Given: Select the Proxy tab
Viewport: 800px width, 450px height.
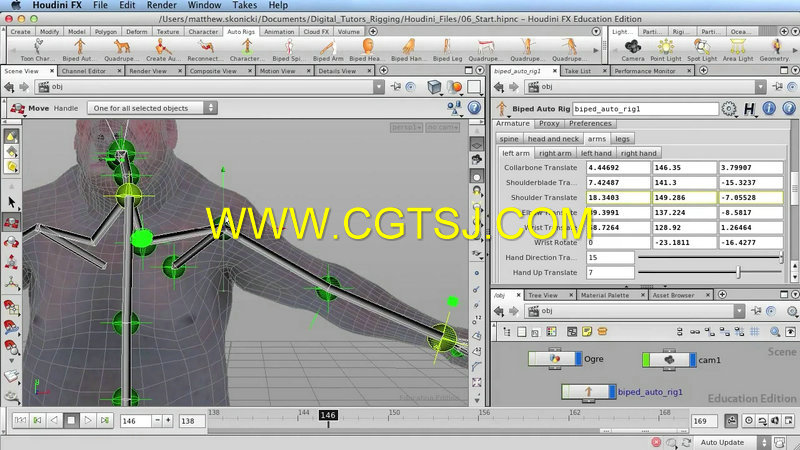Looking at the screenshot, I should [x=549, y=123].
